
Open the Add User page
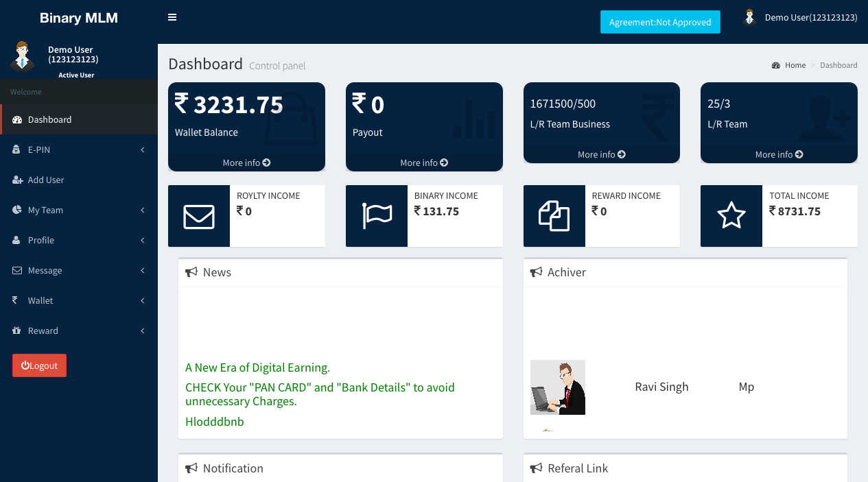[45, 180]
